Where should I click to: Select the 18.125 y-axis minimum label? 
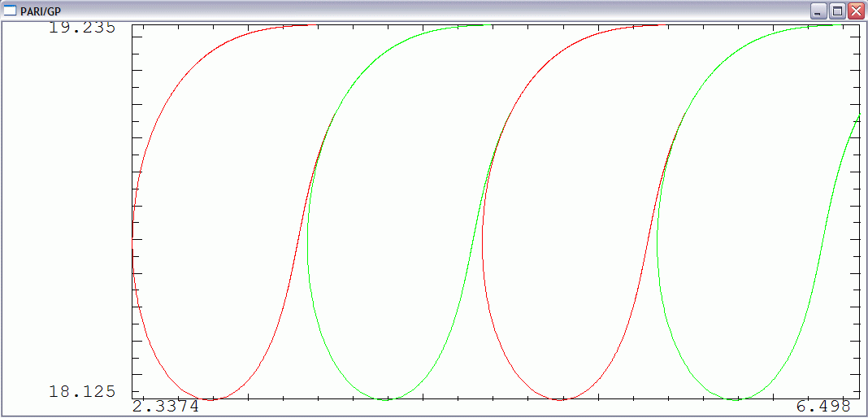tap(81, 391)
